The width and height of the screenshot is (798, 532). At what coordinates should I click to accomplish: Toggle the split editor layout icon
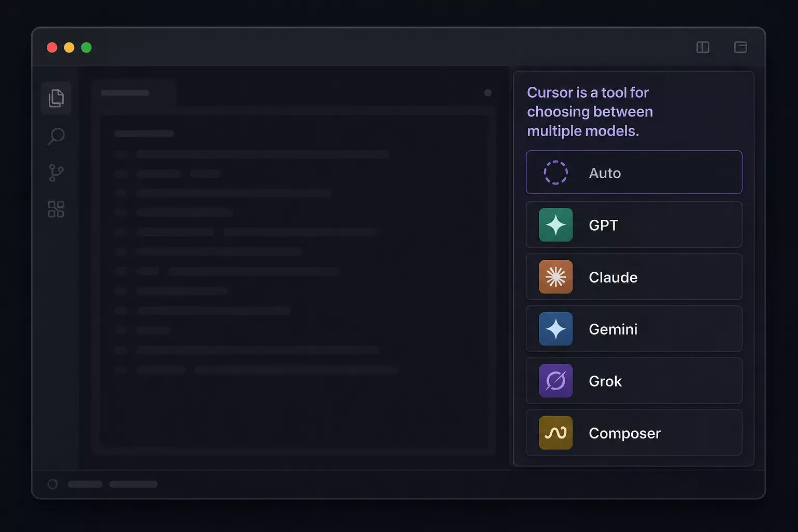point(703,47)
